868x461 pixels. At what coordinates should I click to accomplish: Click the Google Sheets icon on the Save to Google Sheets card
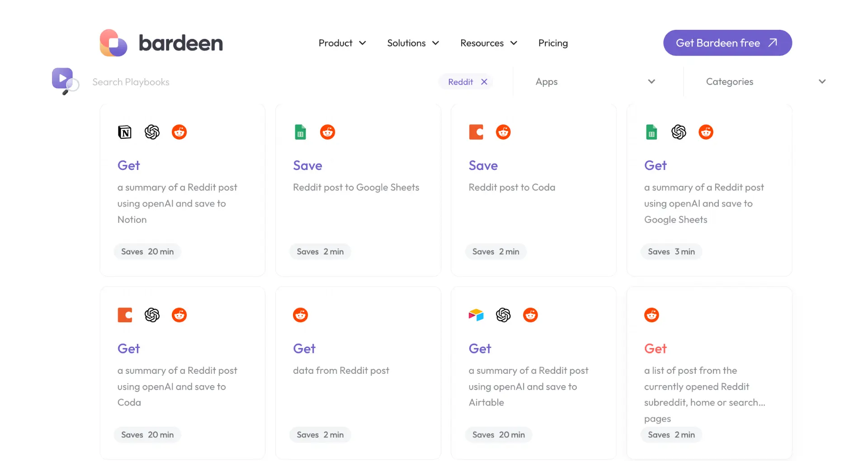(x=301, y=132)
